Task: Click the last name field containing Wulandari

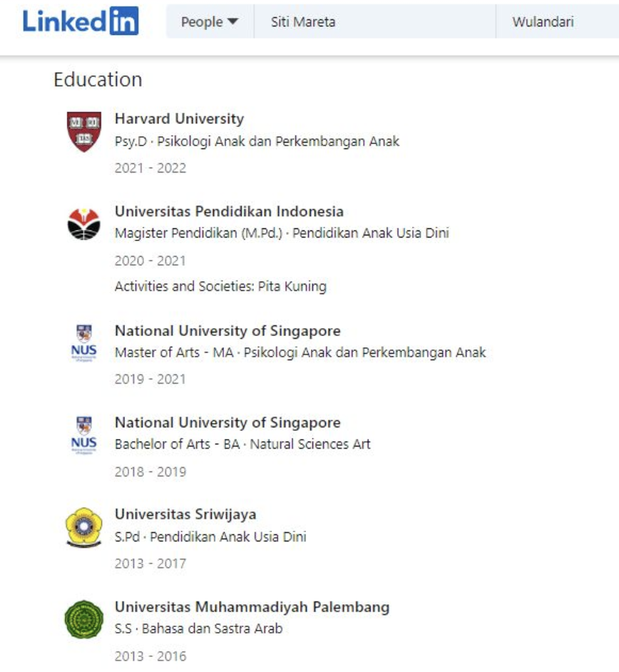Action: pos(558,21)
